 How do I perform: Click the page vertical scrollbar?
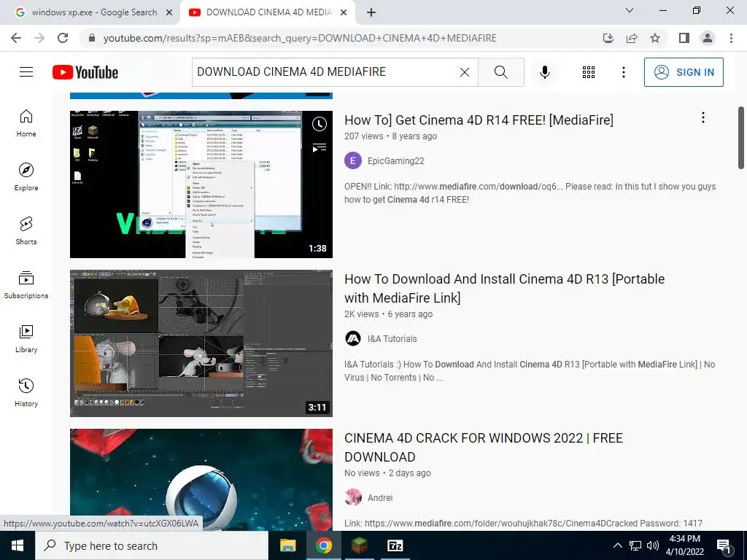(x=741, y=138)
